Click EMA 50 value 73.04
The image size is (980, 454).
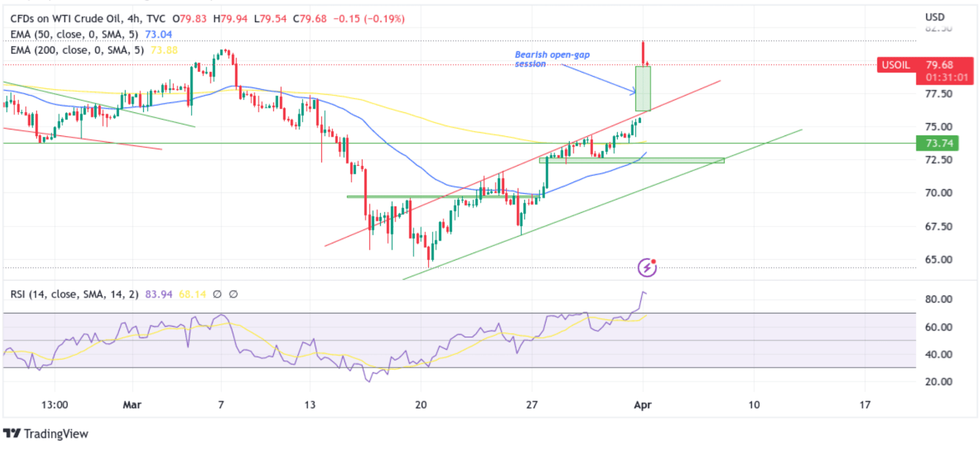159,34
